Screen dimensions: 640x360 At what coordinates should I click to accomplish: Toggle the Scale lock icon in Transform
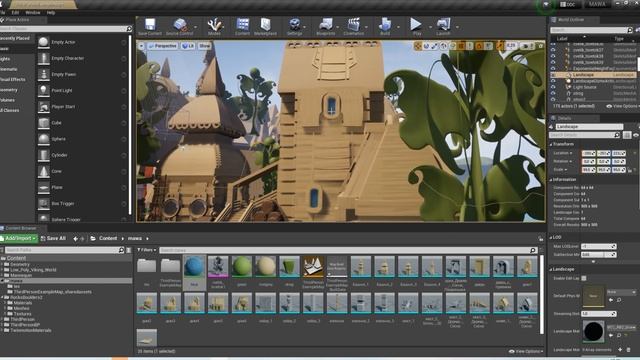pos(630,170)
